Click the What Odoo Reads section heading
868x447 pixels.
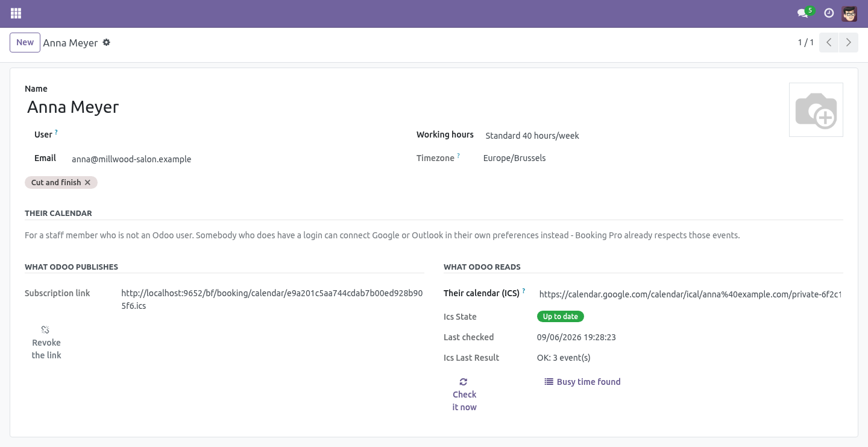tap(482, 267)
